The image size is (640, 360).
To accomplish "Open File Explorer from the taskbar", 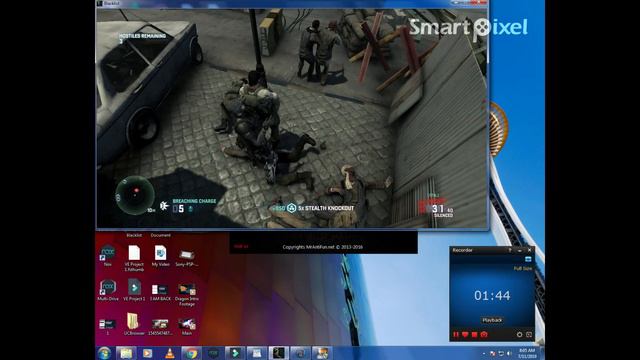I will pyautogui.click(x=126, y=353).
